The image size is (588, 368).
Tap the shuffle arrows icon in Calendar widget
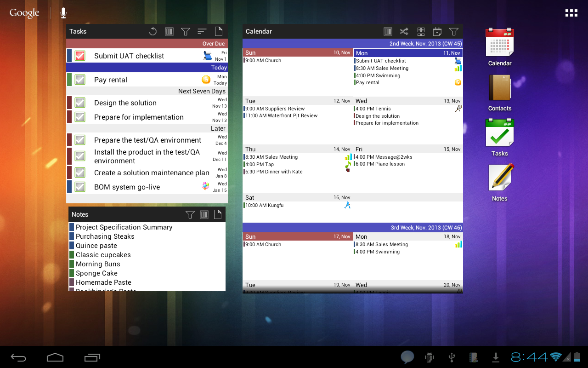click(x=404, y=31)
